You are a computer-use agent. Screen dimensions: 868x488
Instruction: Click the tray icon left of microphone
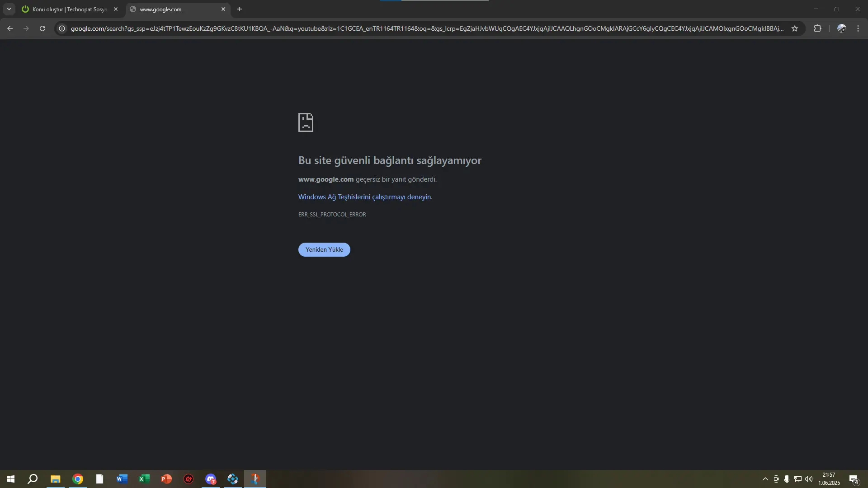coord(776,479)
